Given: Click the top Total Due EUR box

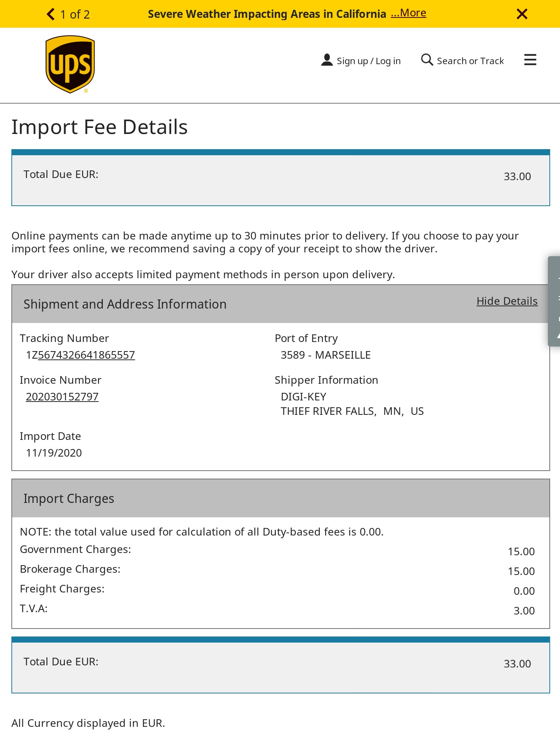Looking at the screenshot, I should pos(280,178).
